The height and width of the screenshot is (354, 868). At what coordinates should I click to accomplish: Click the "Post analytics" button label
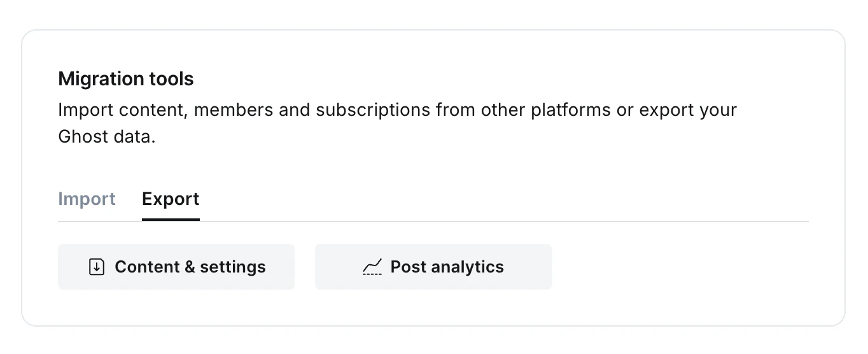pos(447,267)
